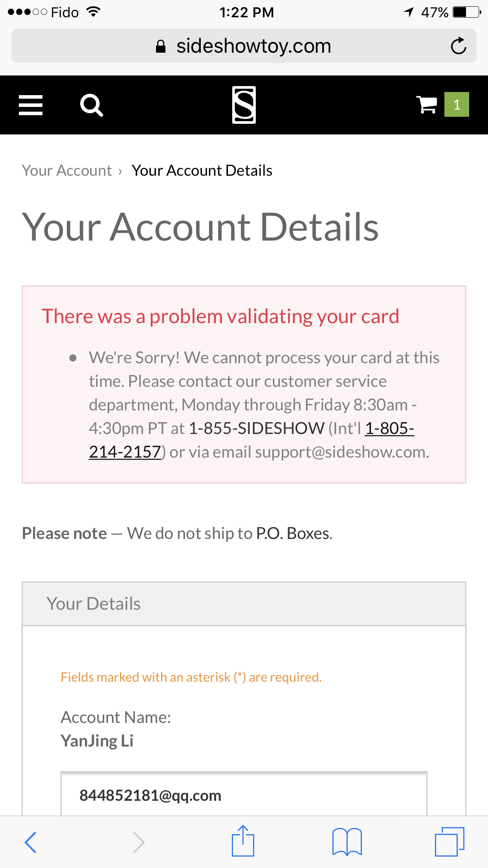Open Safari bookmarks
Image resolution: width=488 pixels, height=868 pixels.
[x=347, y=842]
